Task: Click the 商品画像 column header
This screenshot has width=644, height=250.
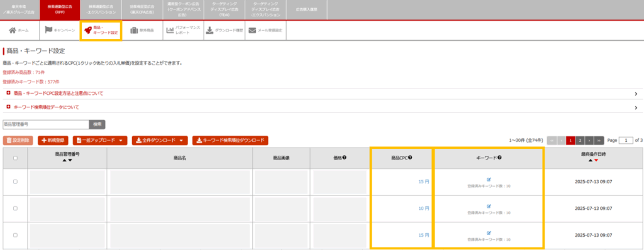Action: (281, 158)
